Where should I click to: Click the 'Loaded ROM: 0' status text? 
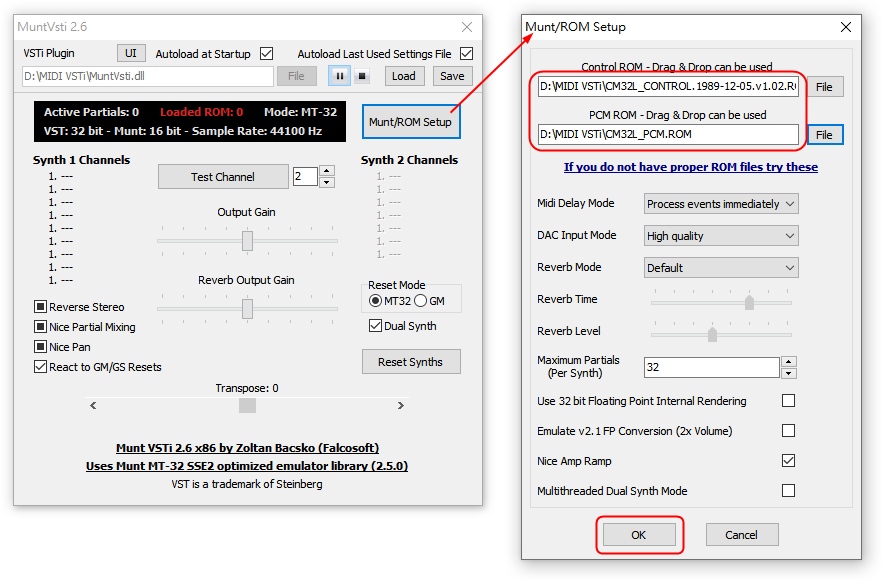201,112
